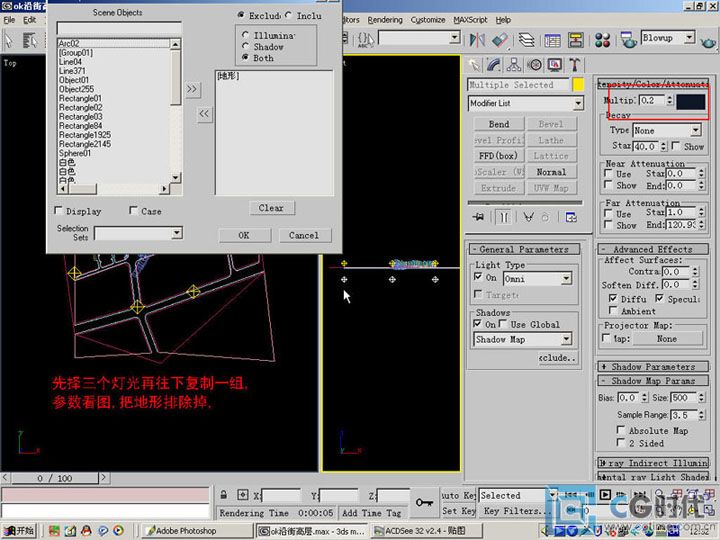720x540 pixels.
Task: Expand the Shadow Parameters rollout
Action: [x=653, y=367]
